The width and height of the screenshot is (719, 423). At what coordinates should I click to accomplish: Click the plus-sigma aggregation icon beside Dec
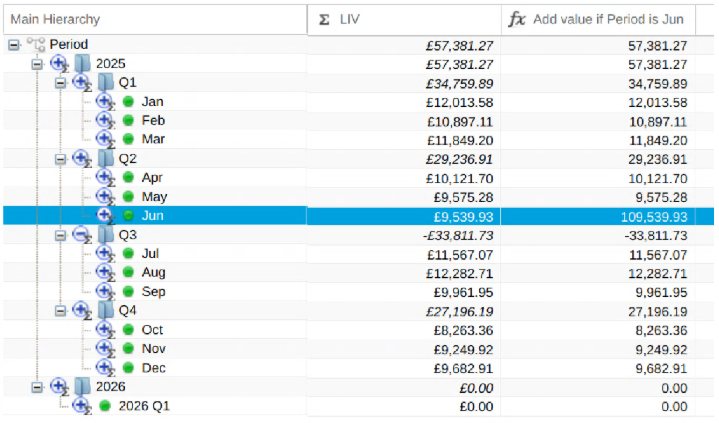[105, 368]
